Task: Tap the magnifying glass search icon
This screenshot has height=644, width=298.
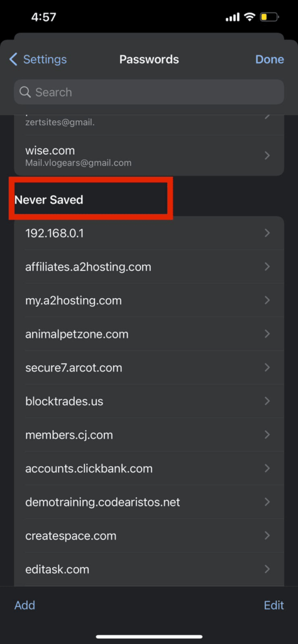Action: [25, 92]
